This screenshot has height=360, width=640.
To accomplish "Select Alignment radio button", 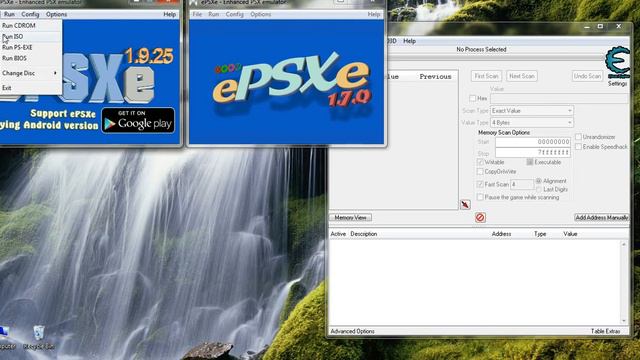I will click(539, 181).
